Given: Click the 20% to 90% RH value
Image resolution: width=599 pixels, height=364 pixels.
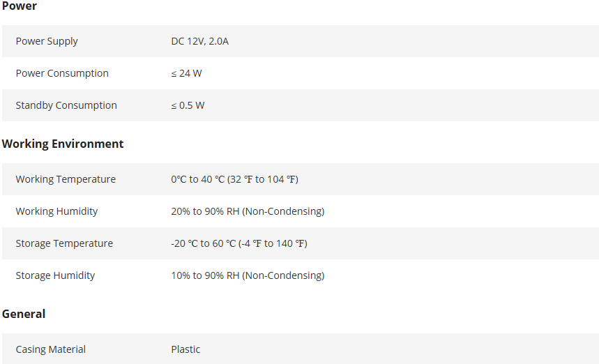Looking at the screenshot, I should 248,211.
